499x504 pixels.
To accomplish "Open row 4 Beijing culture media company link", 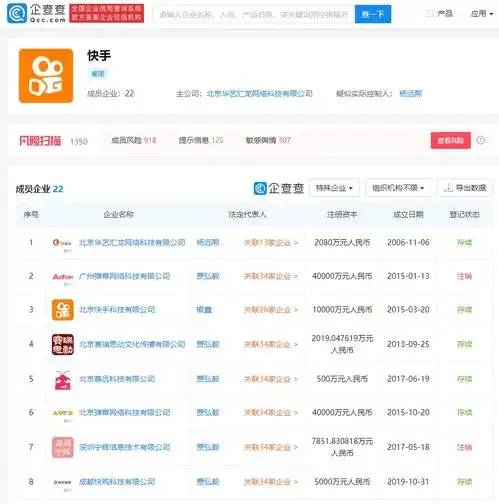I will [x=132, y=344].
